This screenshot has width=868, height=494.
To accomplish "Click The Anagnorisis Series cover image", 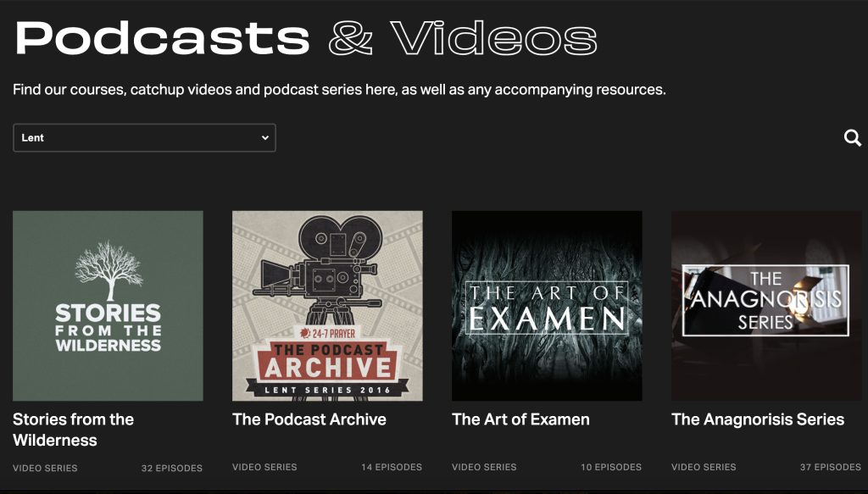I will tap(766, 306).
